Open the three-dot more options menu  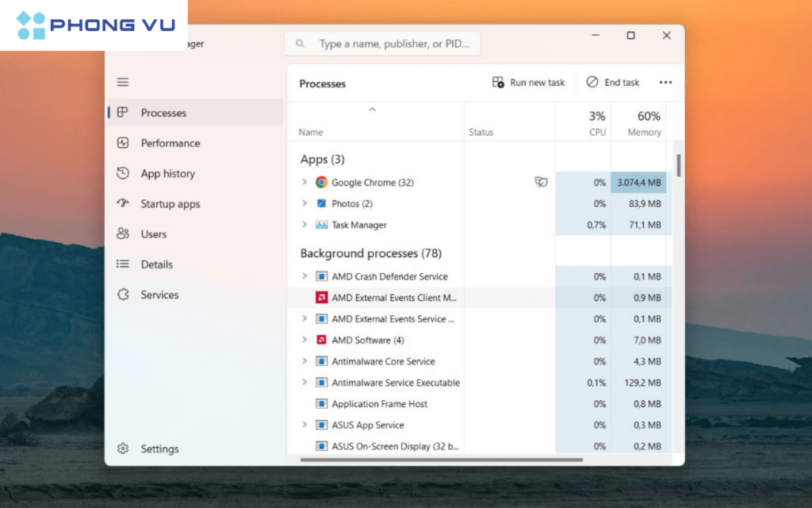tap(665, 83)
